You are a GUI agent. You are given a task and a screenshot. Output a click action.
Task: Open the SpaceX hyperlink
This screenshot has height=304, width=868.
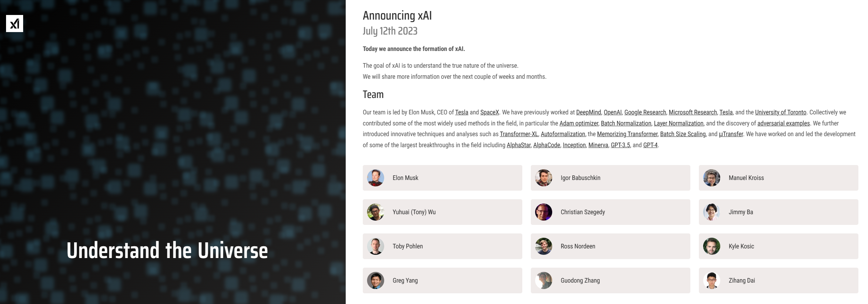(490, 112)
